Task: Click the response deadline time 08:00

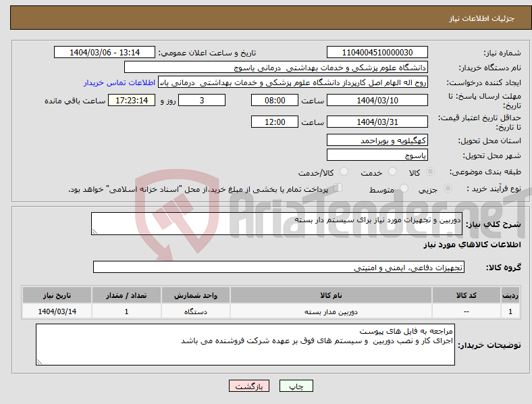Action: (x=275, y=100)
